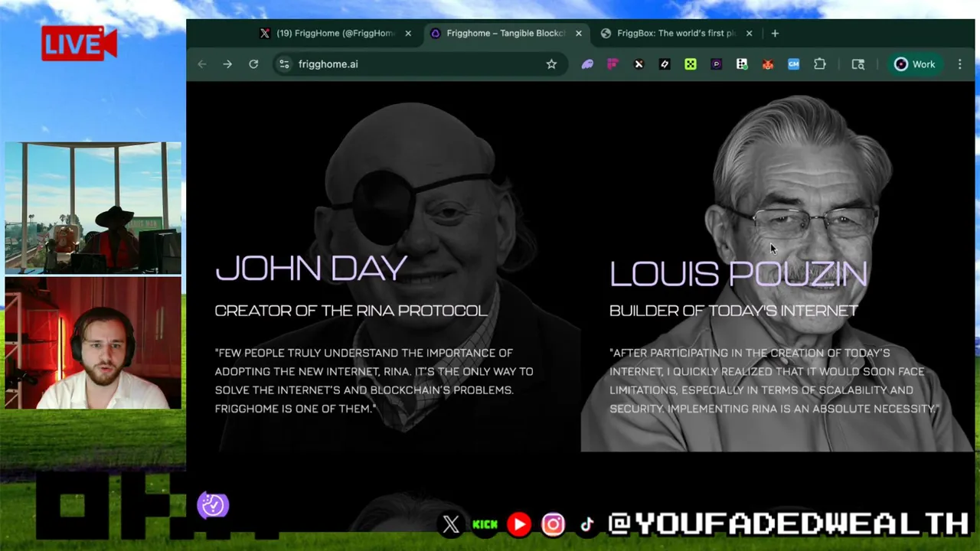Click the browser forward arrow
Image resolution: width=980 pixels, height=551 pixels.
(227, 64)
